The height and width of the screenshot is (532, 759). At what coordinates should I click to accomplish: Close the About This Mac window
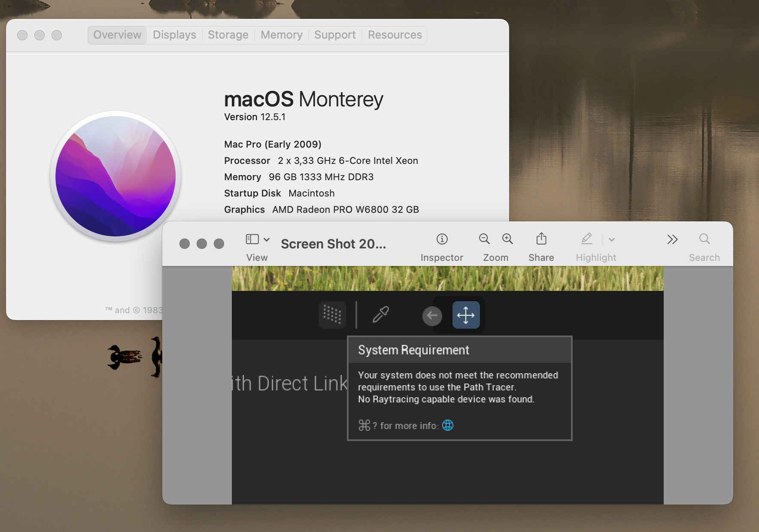point(22,35)
